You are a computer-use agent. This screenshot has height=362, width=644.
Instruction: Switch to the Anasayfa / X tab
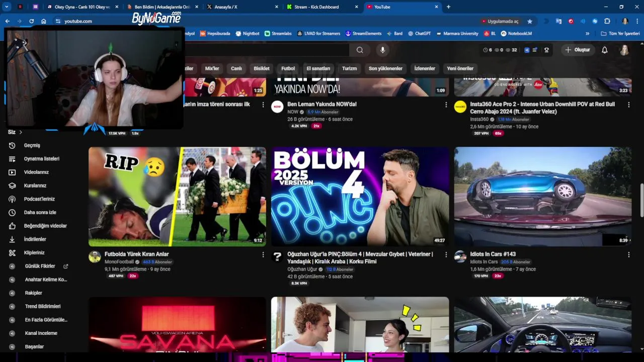242,7
